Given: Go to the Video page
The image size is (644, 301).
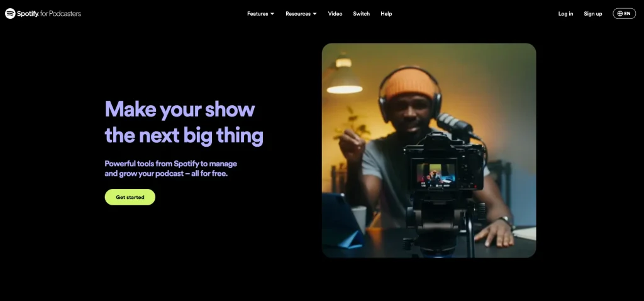Looking at the screenshot, I should point(335,14).
